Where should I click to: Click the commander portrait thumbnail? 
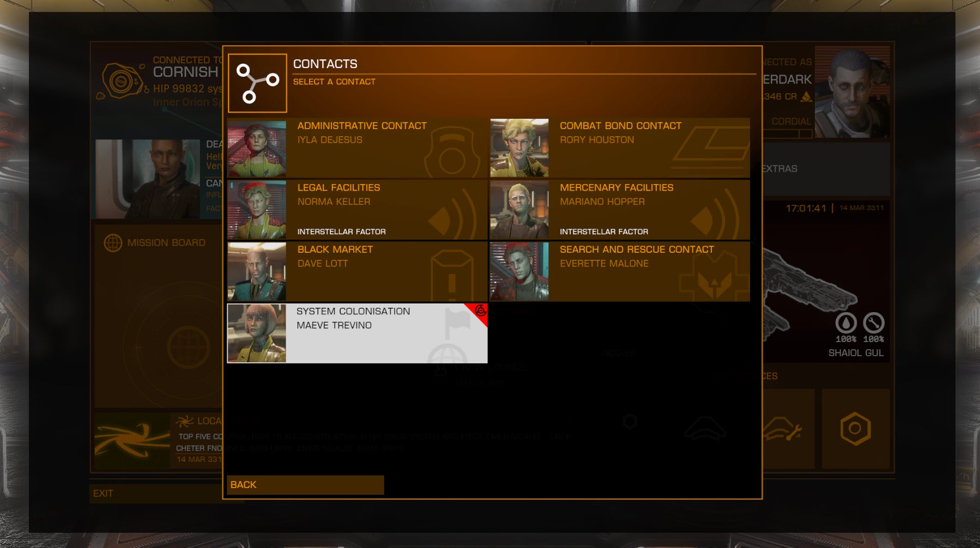(x=852, y=93)
